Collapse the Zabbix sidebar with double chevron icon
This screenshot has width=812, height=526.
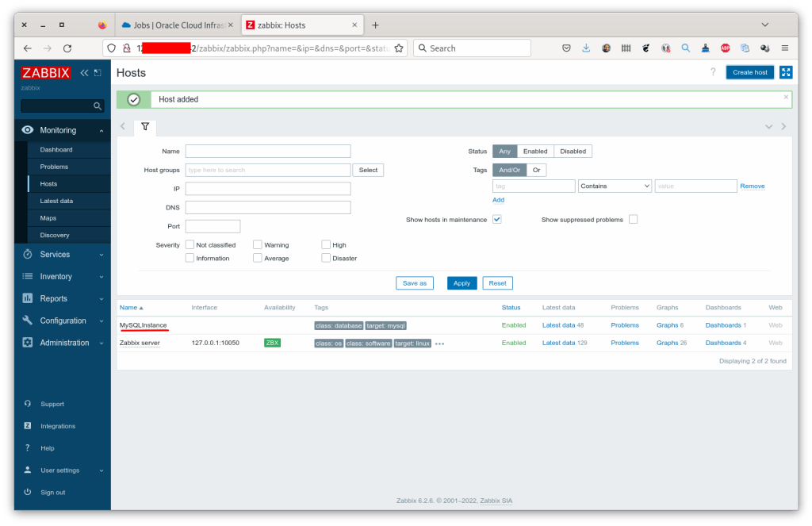point(84,73)
